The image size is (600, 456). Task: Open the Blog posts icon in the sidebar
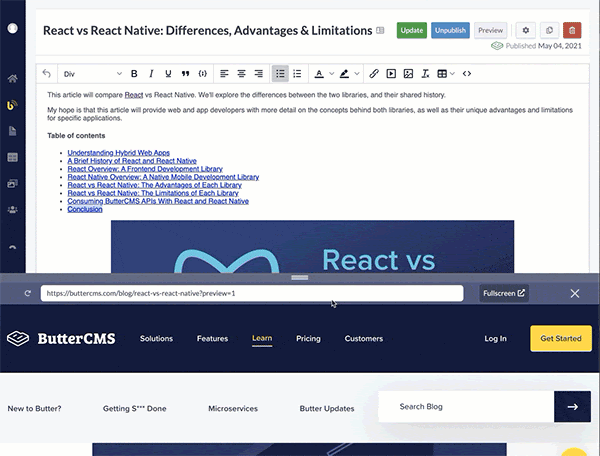point(12,105)
